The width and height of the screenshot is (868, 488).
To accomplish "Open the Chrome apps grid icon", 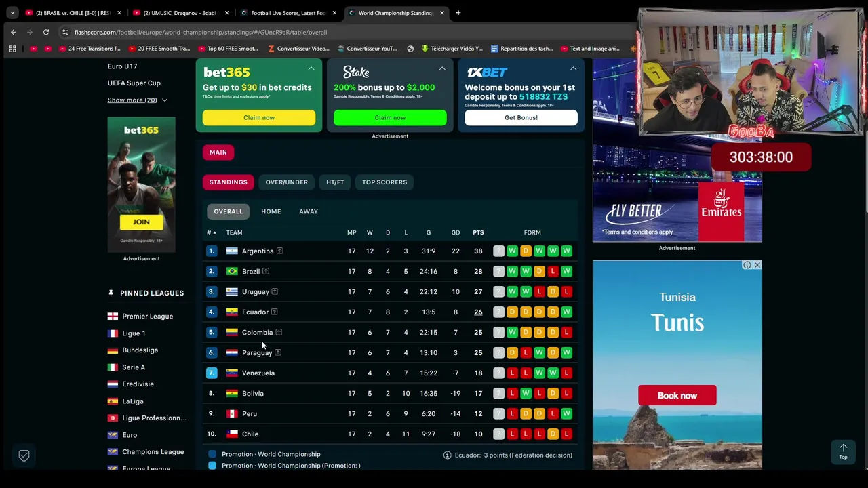I will pyautogui.click(x=12, y=49).
